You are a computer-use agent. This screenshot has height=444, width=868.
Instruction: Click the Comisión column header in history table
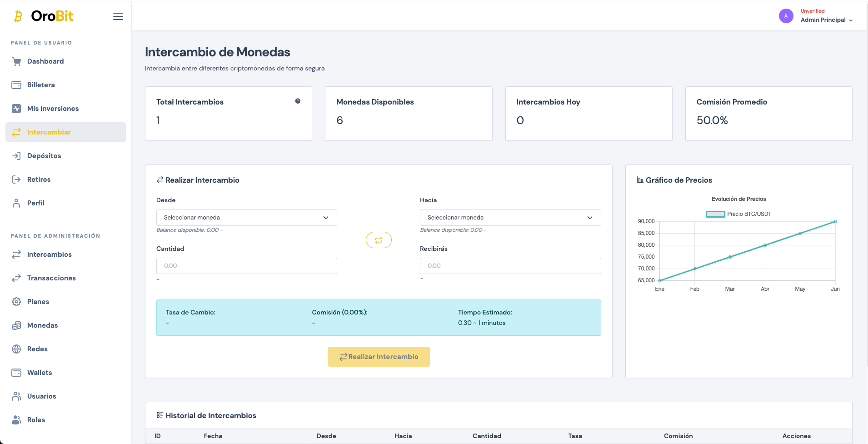tap(678, 436)
